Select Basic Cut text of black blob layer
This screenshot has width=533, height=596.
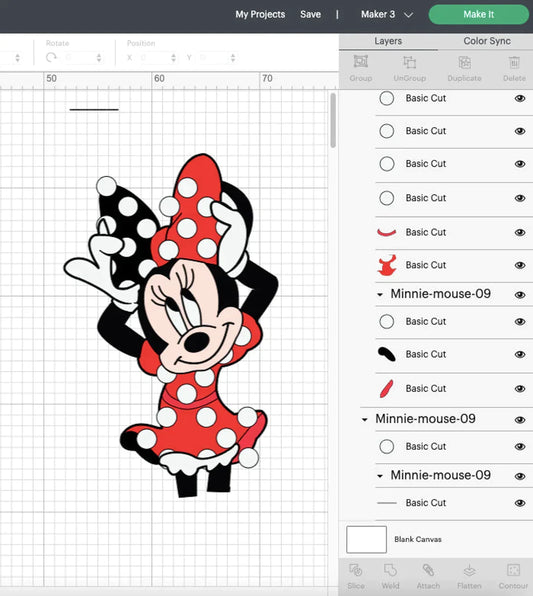[425, 354]
